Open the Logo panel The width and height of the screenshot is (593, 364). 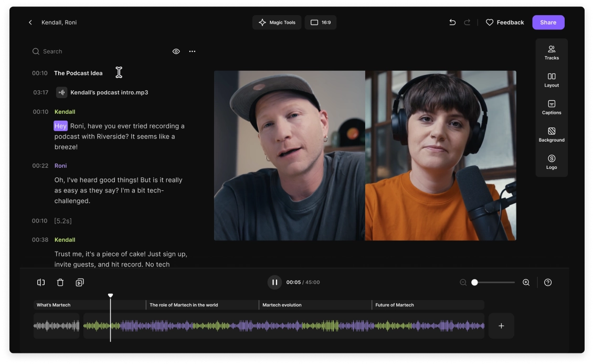552,163
